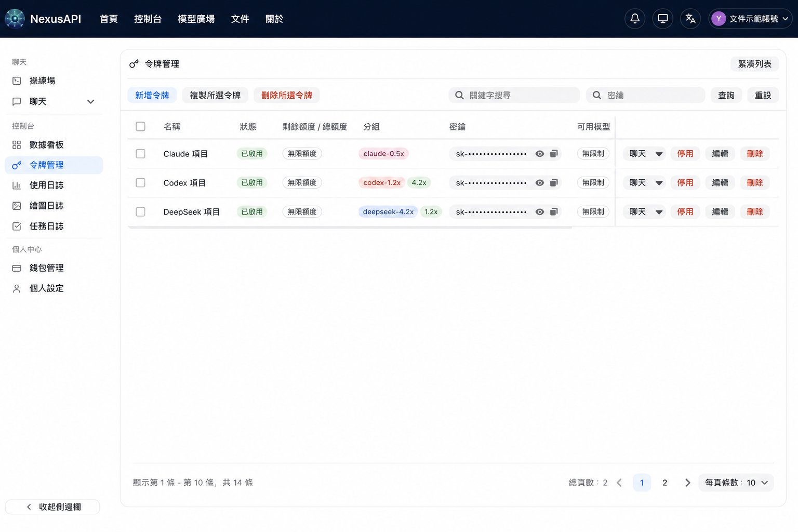Image resolution: width=798 pixels, height=532 pixels.
Task: Reveal the Codex 項目 key with the eye icon
Action: [x=540, y=183]
